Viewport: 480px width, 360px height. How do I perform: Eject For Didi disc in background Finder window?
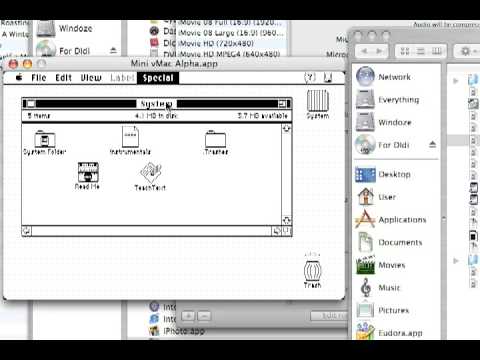coord(113,51)
